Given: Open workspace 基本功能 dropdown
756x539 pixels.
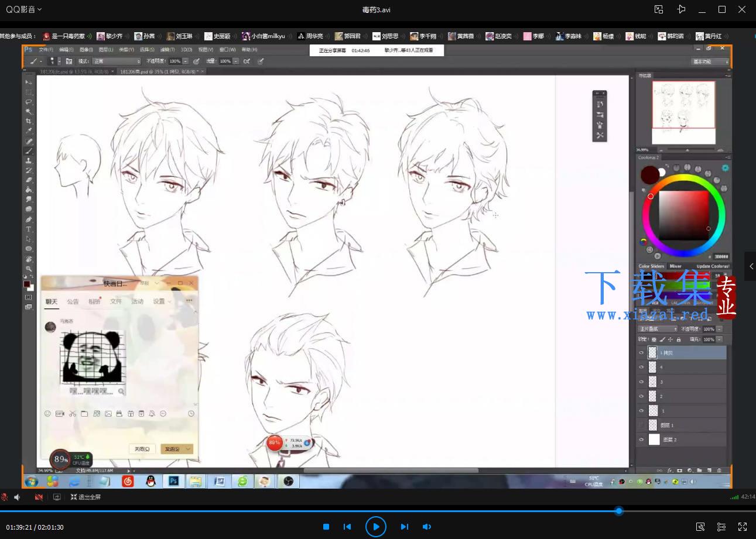Looking at the screenshot, I should coord(710,61).
